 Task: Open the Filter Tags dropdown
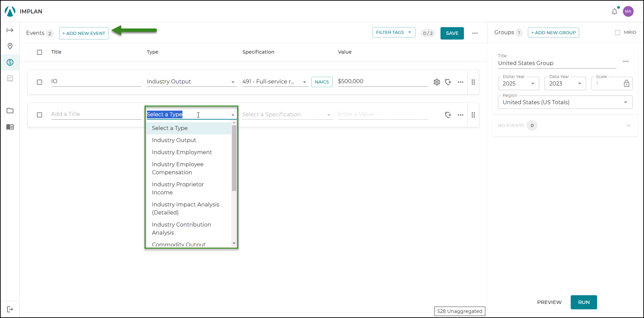click(394, 33)
